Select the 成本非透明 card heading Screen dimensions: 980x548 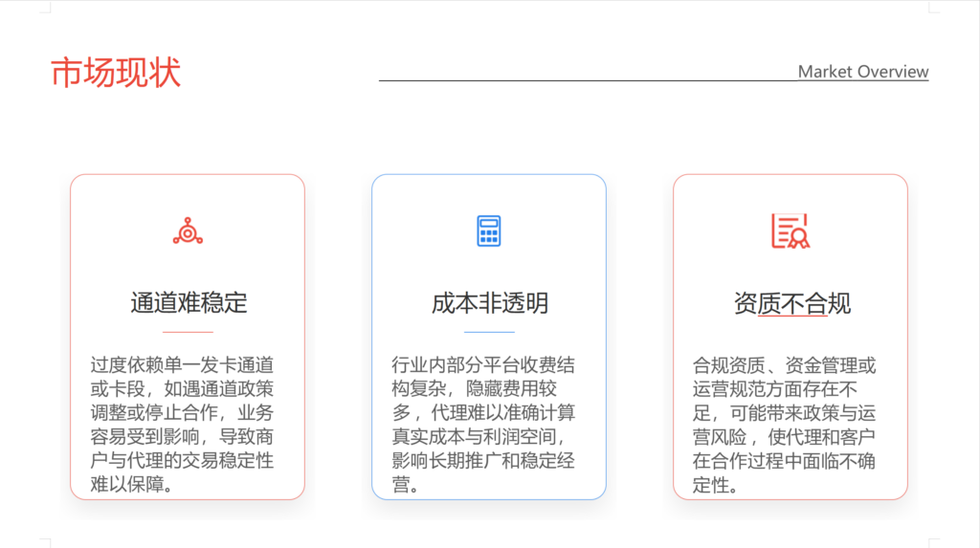489,303
